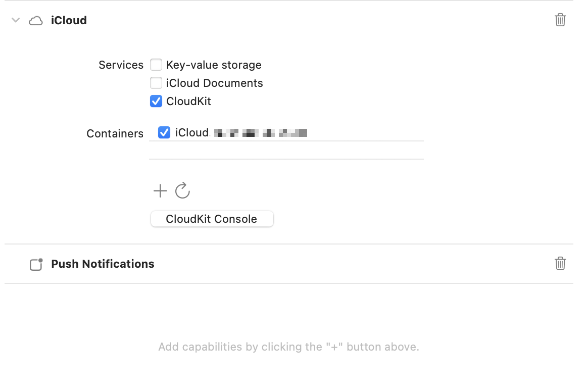The width and height of the screenshot is (588, 390).
Task: Click the Services label
Action: coord(121,65)
